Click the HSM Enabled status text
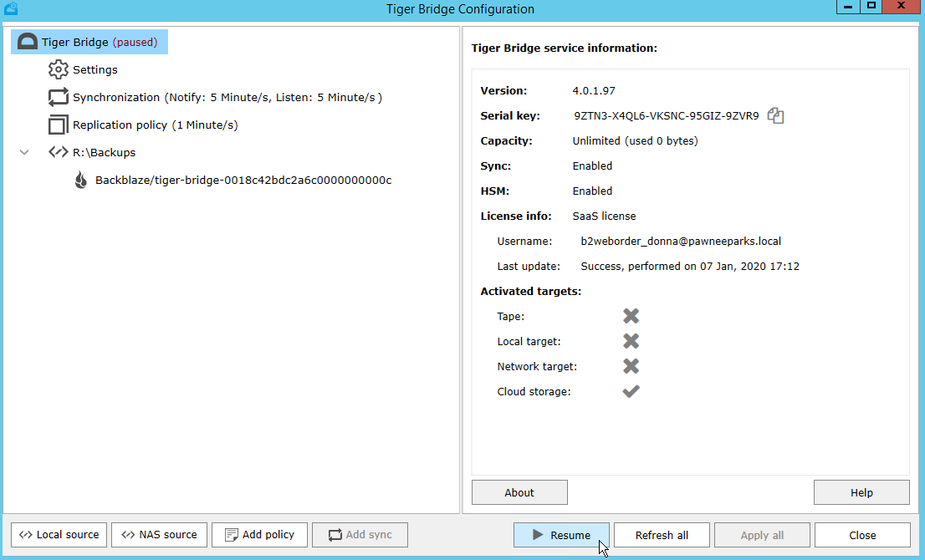This screenshot has width=925, height=560. tap(592, 191)
